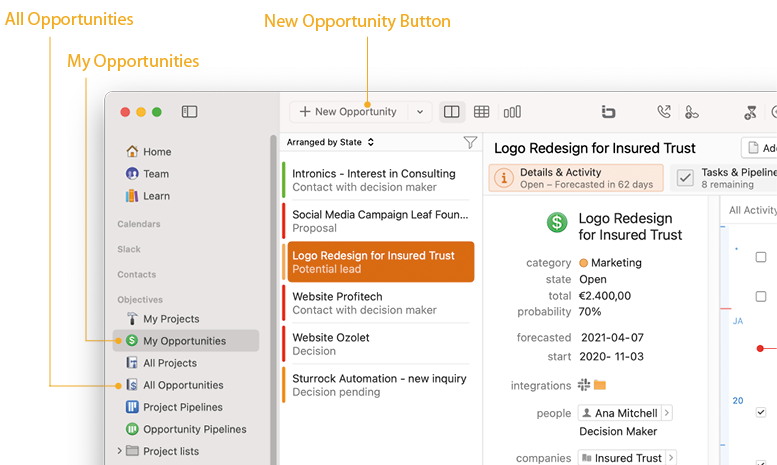This screenshot has width=777, height=465.
Task: Select Website Ozolet opportunity
Action: 376,344
